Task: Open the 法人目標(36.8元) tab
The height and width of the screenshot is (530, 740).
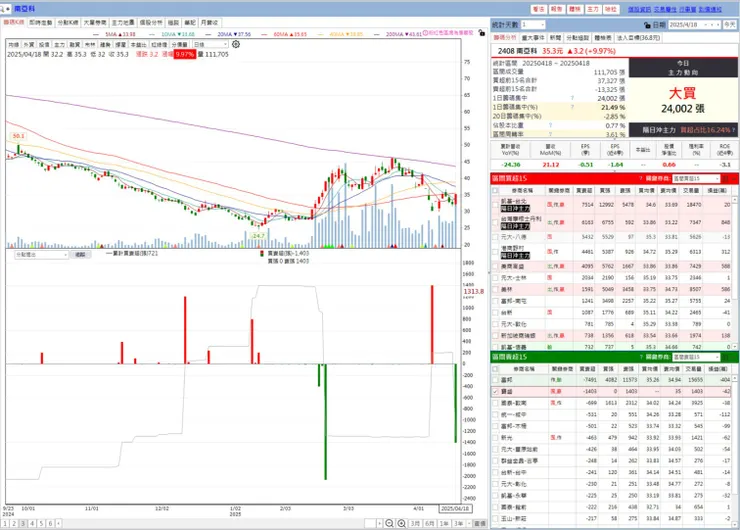Action: [x=639, y=37]
